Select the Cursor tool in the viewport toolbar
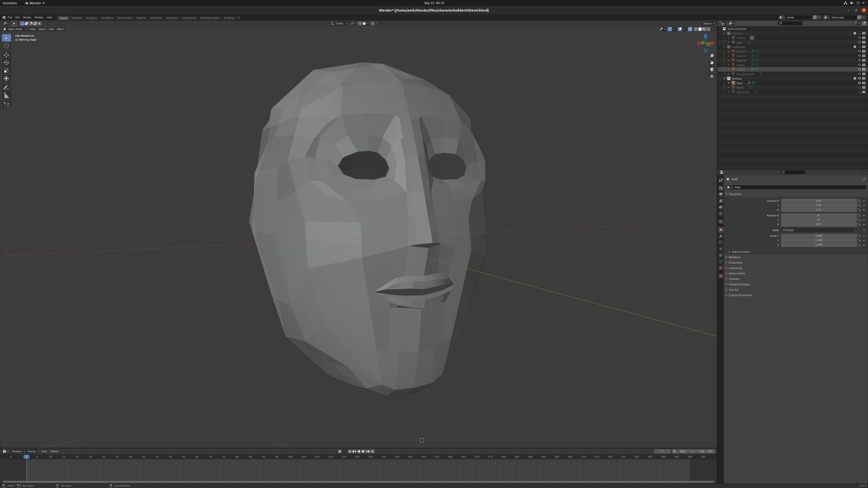The height and width of the screenshot is (488, 868). [6, 46]
